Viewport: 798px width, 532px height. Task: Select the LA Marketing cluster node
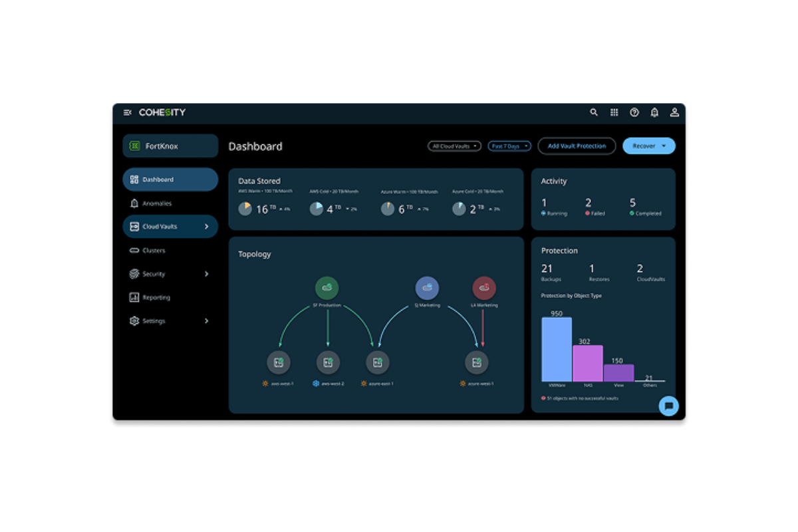pos(484,288)
